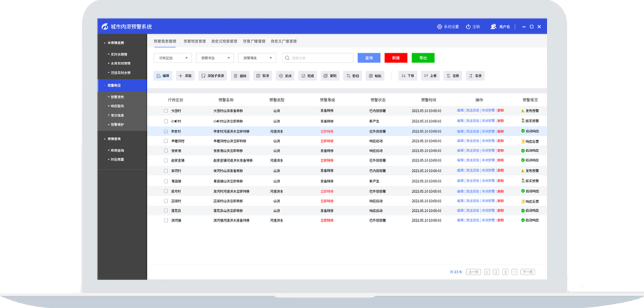Uncheck the selected 李家村 row checkbox
Viewport: 644px width, 308px height.
(x=166, y=132)
